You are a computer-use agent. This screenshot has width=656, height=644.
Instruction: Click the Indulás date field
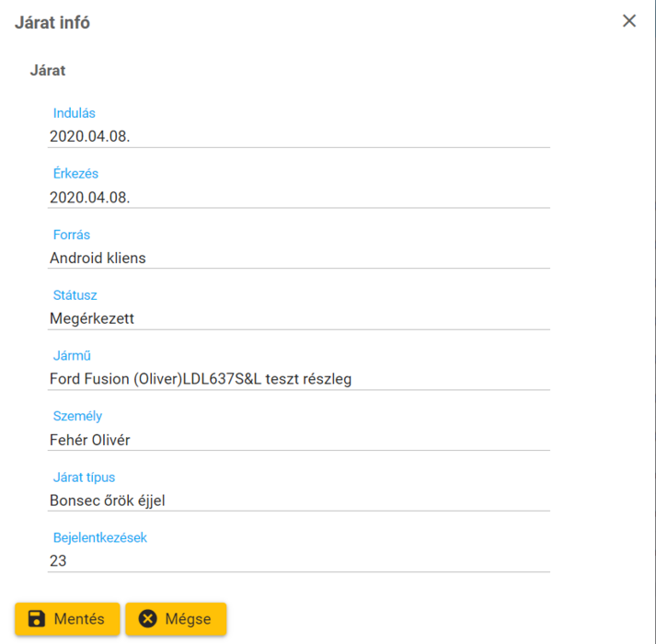pyautogui.click(x=298, y=136)
